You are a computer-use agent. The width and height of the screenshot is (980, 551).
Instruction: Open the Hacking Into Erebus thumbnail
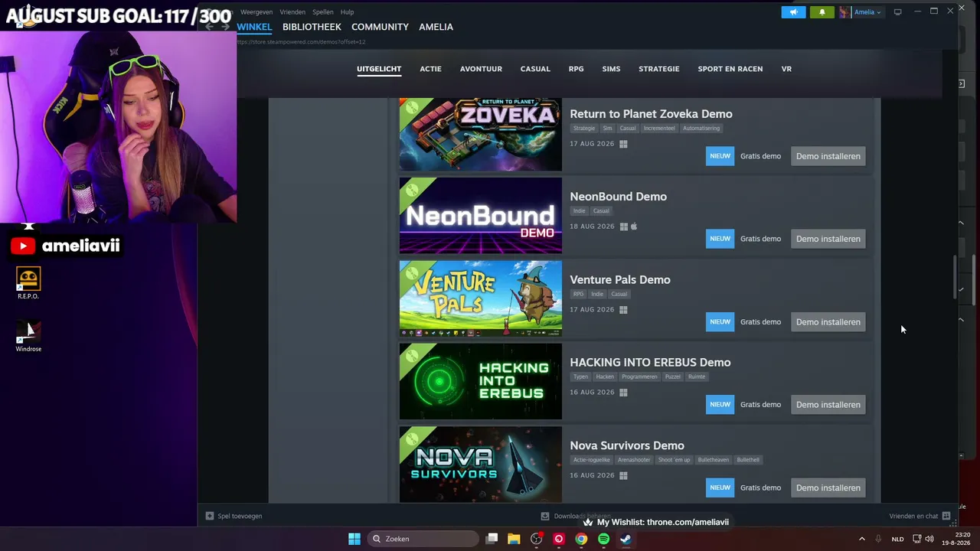481,381
